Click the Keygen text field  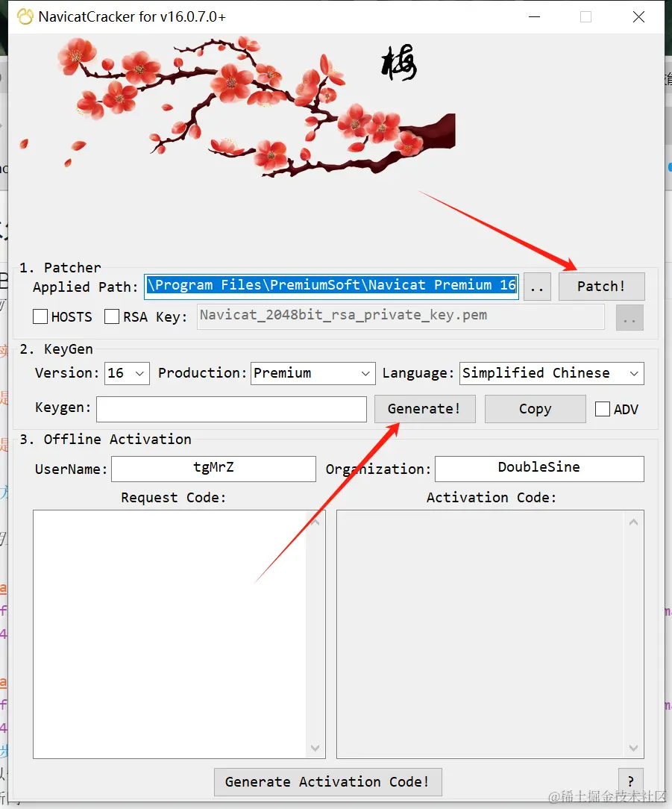point(231,409)
